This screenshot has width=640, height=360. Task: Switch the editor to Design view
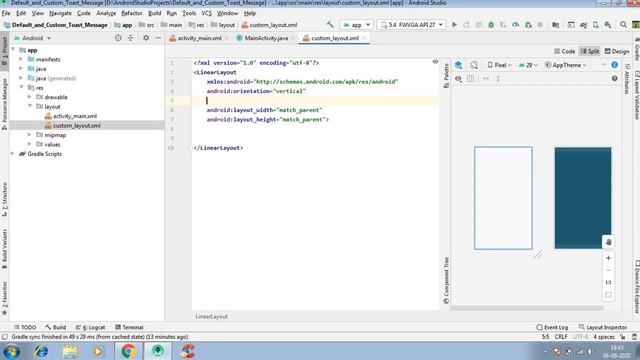[617, 51]
